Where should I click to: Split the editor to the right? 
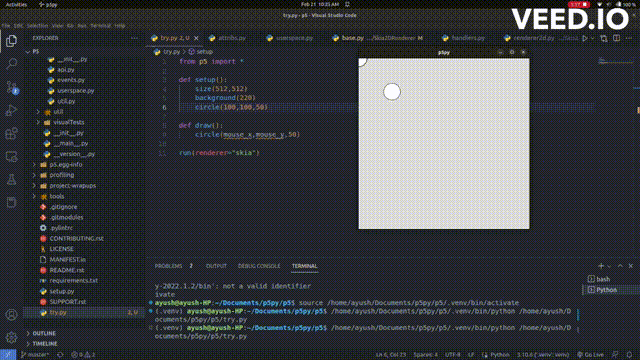pyautogui.click(x=616, y=38)
